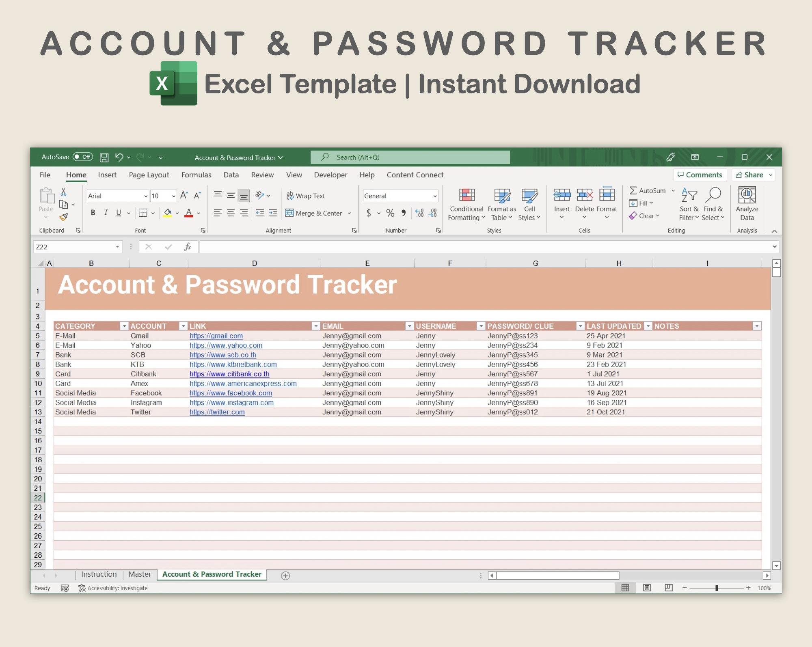812x647 pixels.
Task: Open the File menu
Action: 45,175
